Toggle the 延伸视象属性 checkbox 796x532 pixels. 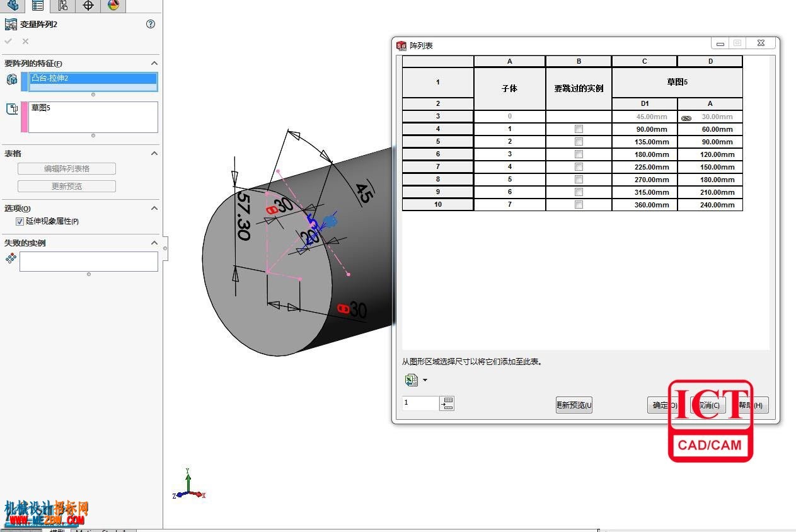coord(20,222)
